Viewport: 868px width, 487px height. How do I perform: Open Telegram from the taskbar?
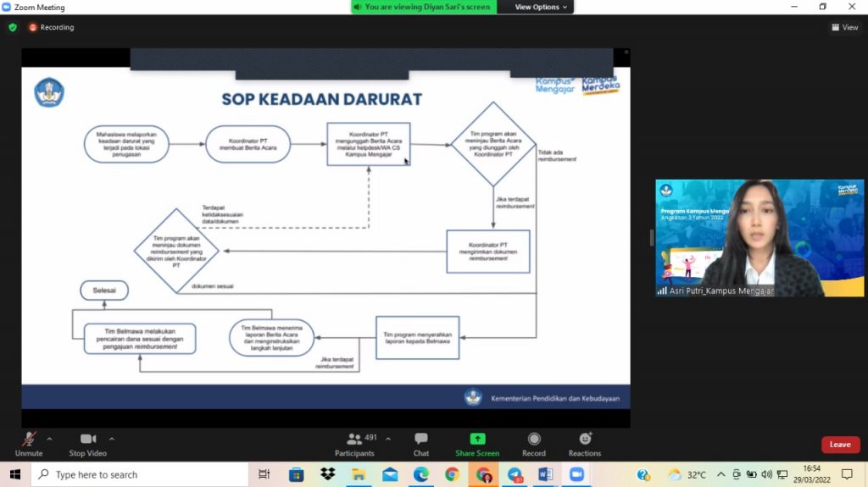click(515, 474)
